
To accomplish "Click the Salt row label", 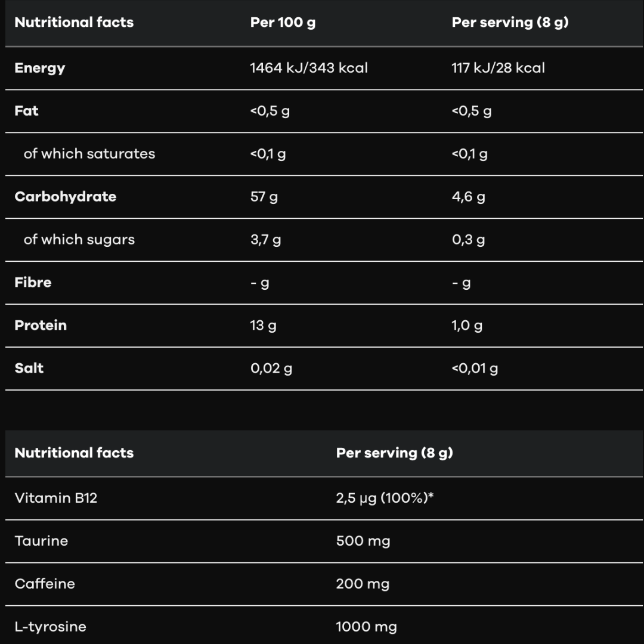I will 29,369.
